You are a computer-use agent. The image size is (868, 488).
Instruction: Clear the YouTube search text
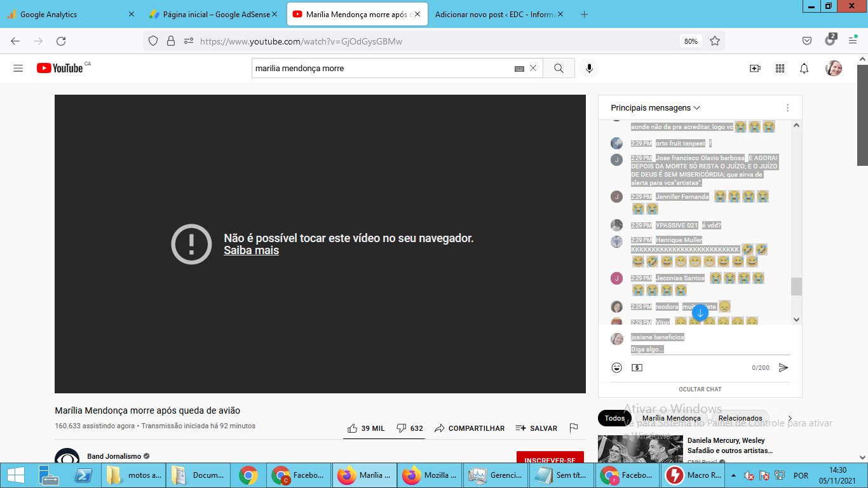533,68
